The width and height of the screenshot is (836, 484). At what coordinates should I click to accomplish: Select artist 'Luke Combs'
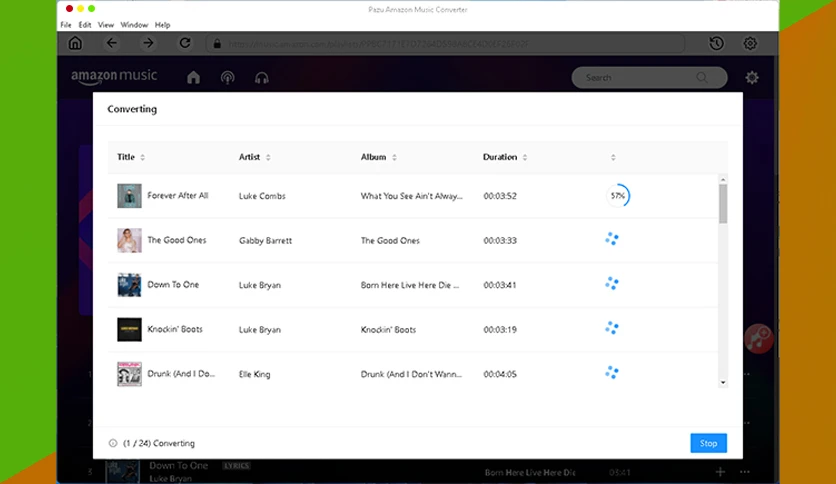point(262,196)
